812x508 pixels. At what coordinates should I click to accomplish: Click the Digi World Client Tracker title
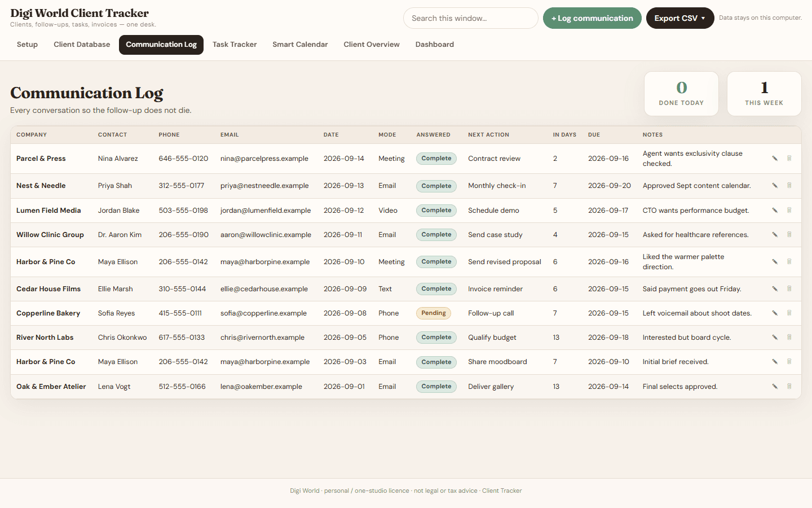[x=80, y=13]
